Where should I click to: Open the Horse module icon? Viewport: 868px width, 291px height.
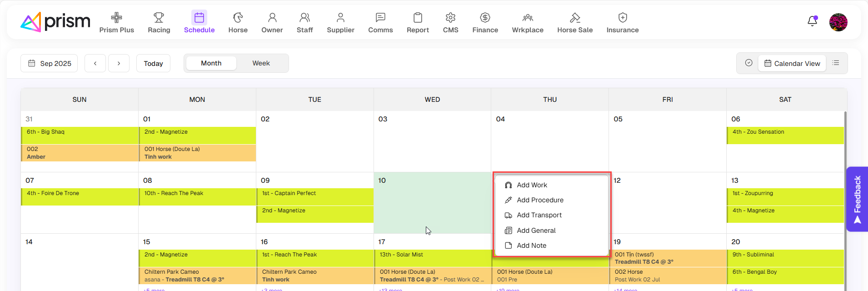238,18
